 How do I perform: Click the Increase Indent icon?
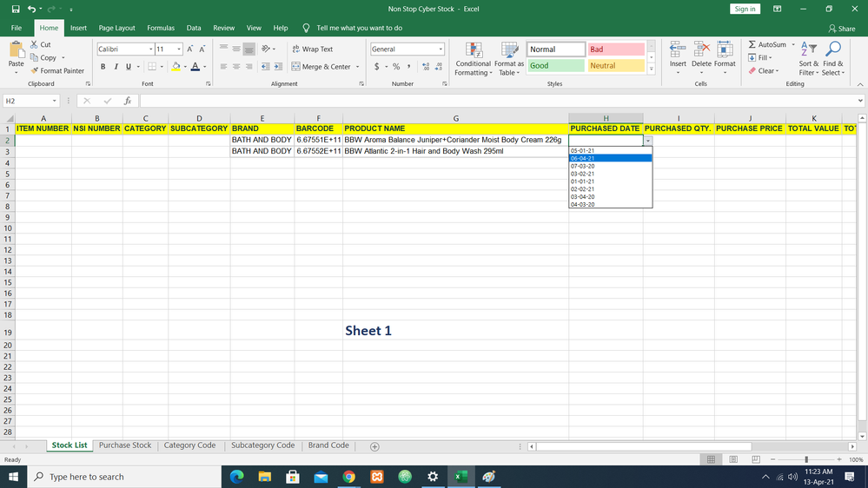click(278, 66)
